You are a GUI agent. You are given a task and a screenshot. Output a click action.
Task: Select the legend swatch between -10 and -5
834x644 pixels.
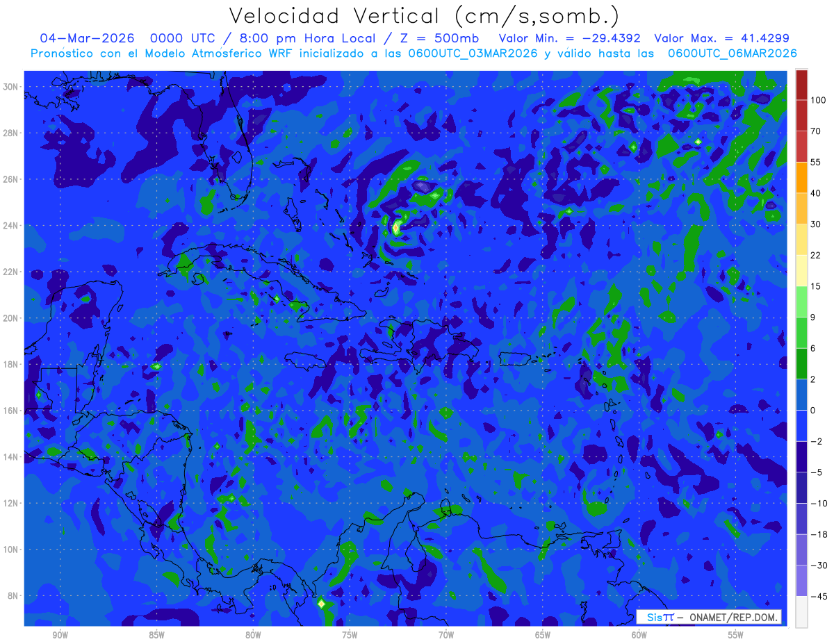tap(801, 488)
